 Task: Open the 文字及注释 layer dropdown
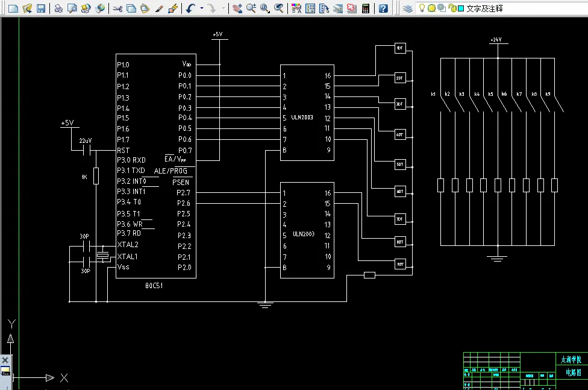click(502, 8)
